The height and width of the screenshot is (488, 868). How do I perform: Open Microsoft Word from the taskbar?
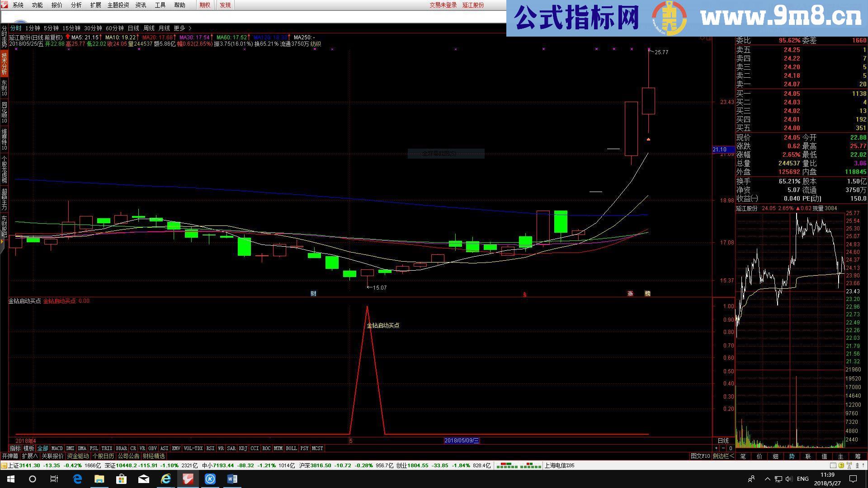232,479
